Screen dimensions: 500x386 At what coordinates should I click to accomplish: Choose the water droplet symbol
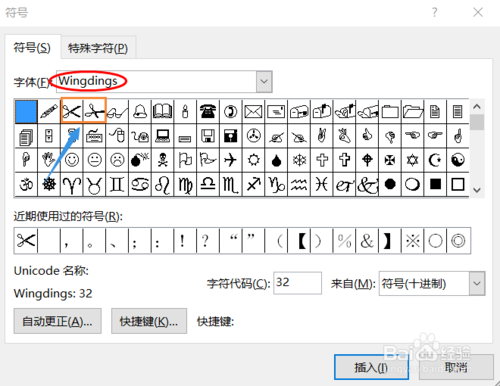276,160
